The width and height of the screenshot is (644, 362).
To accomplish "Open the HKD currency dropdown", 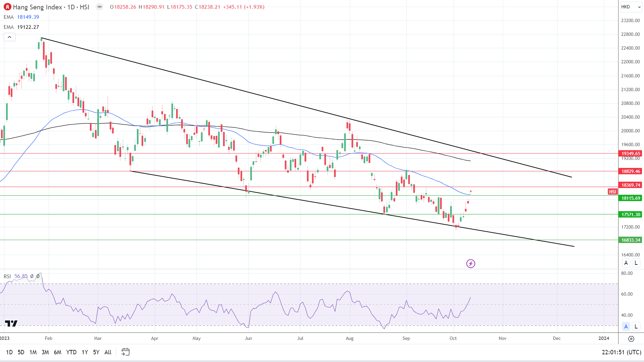I will point(631,7).
